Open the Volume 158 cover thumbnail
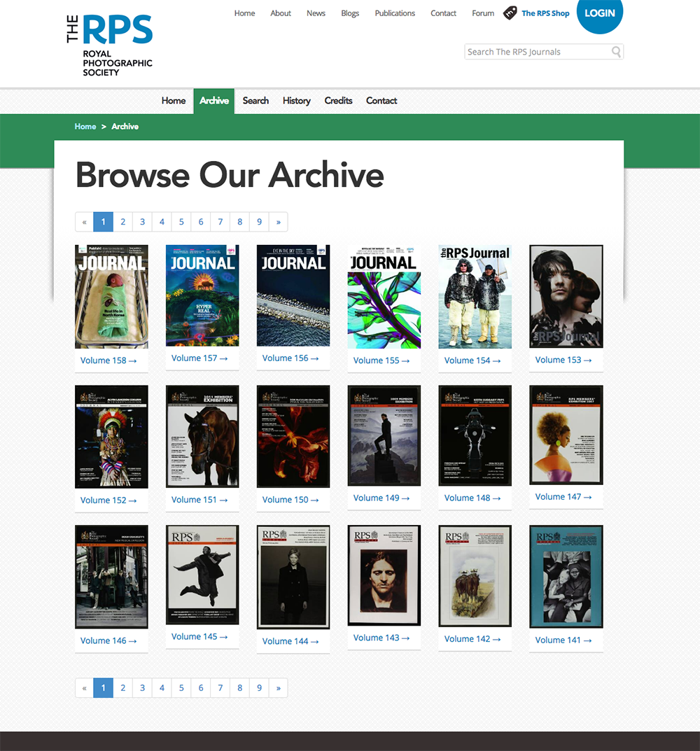Screen dimensions: 700x751 pos(111,297)
